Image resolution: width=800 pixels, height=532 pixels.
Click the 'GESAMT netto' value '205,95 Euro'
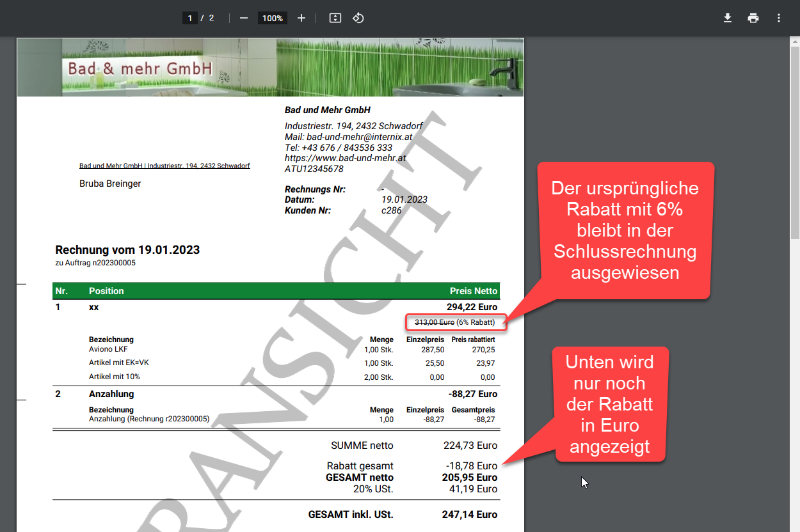(x=470, y=478)
